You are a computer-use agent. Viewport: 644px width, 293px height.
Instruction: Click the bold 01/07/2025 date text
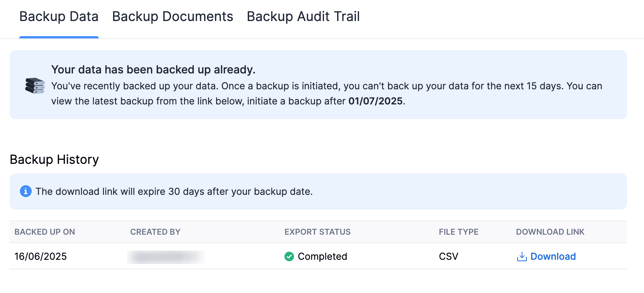[x=377, y=101]
